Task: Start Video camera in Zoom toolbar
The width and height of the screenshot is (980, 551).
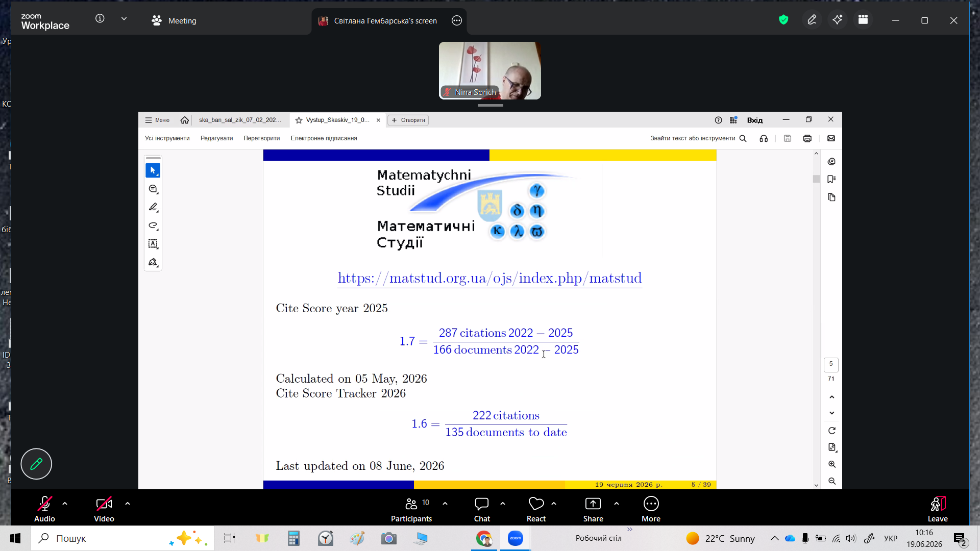Action: [104, 509]
